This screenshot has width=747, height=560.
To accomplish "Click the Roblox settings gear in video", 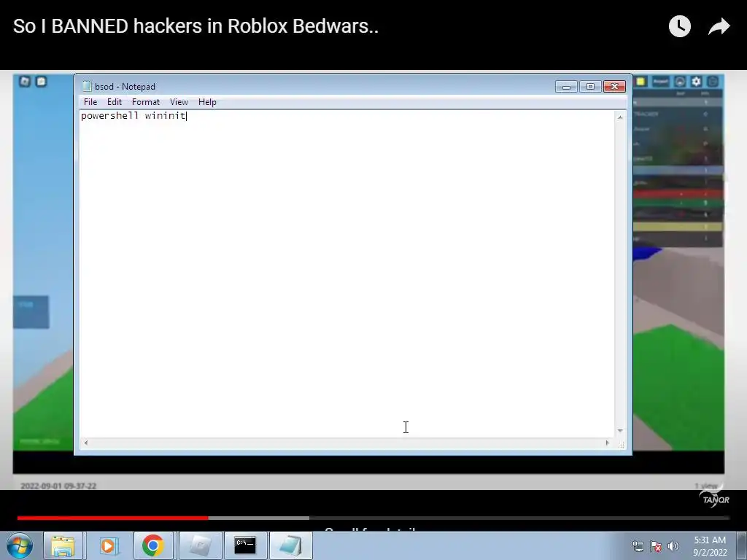I will 696,82.
